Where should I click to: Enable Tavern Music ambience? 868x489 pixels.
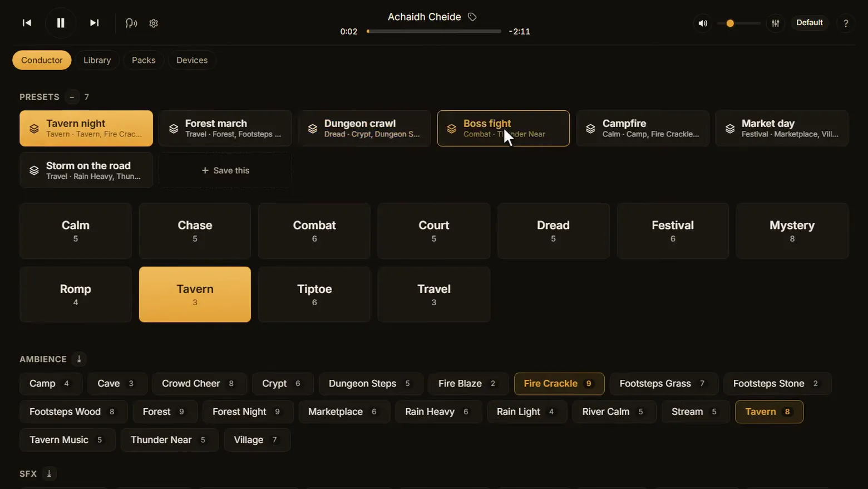tap(67, 440)
